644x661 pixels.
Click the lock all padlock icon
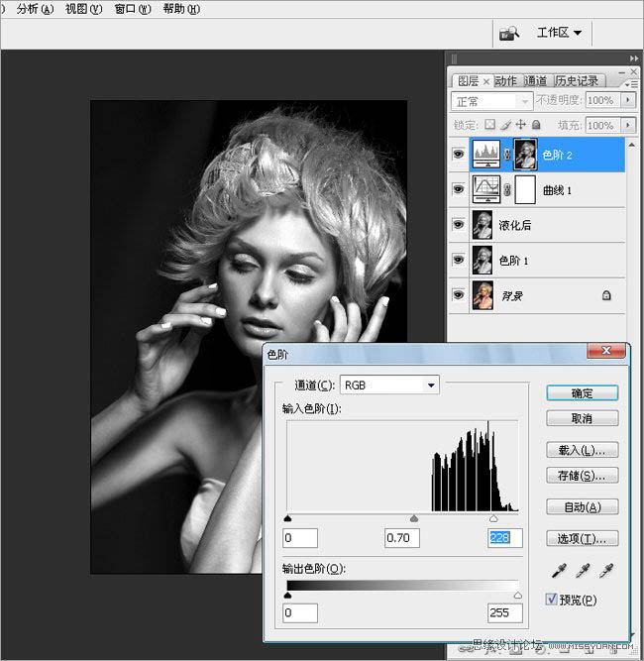pos(536,126)
